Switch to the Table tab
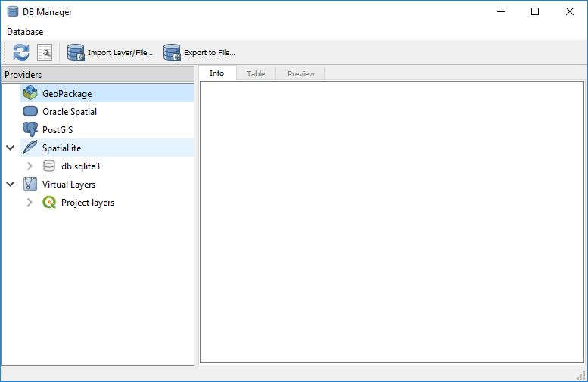This screenshot has width=588, height=382. 256,73
